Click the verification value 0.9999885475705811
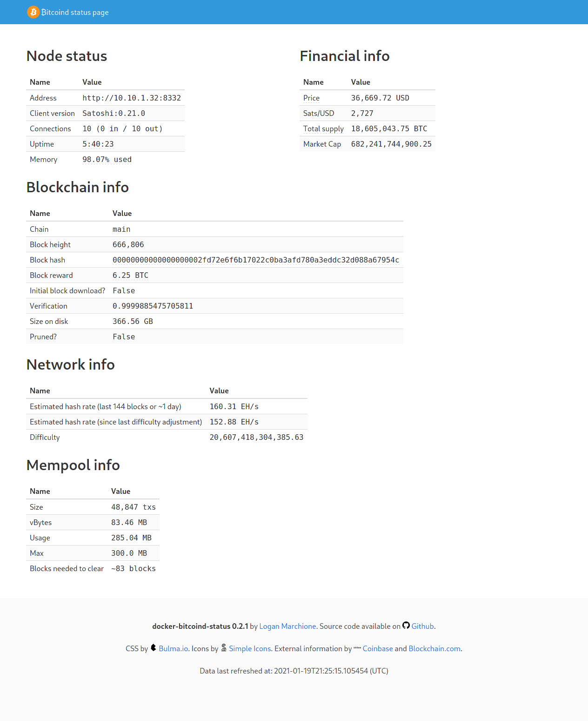Image resolution: width=588 pixels, height=721 pixels. (153, 306)
